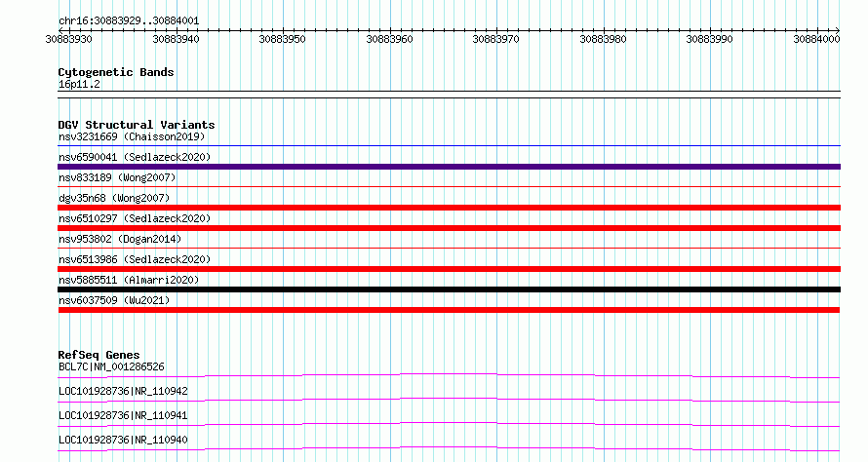Click the 16p11.2 band label
The height and width of the screenshot is (462, 868).
(x=79, y=84)
